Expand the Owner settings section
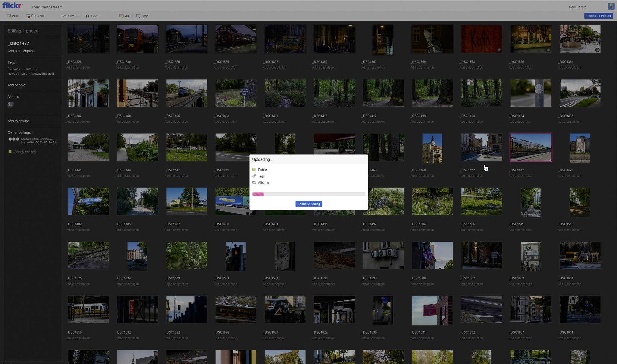Viewport: 617px width, 364px height. coord(20,133)
